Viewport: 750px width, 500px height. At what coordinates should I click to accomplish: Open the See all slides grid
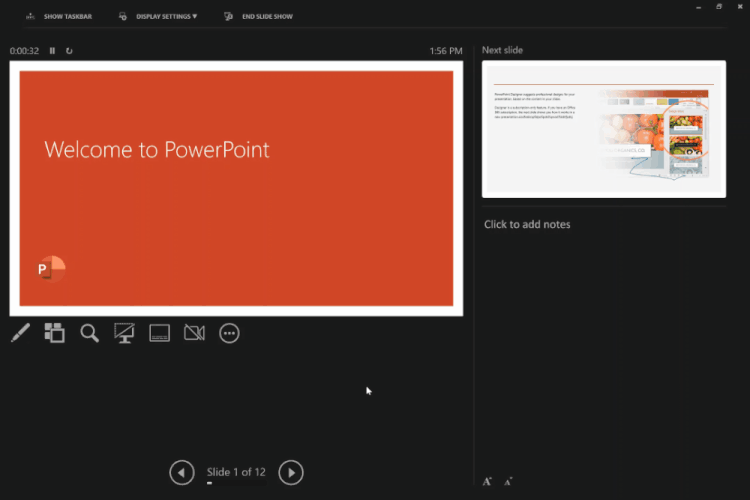[x=55, y=333]
